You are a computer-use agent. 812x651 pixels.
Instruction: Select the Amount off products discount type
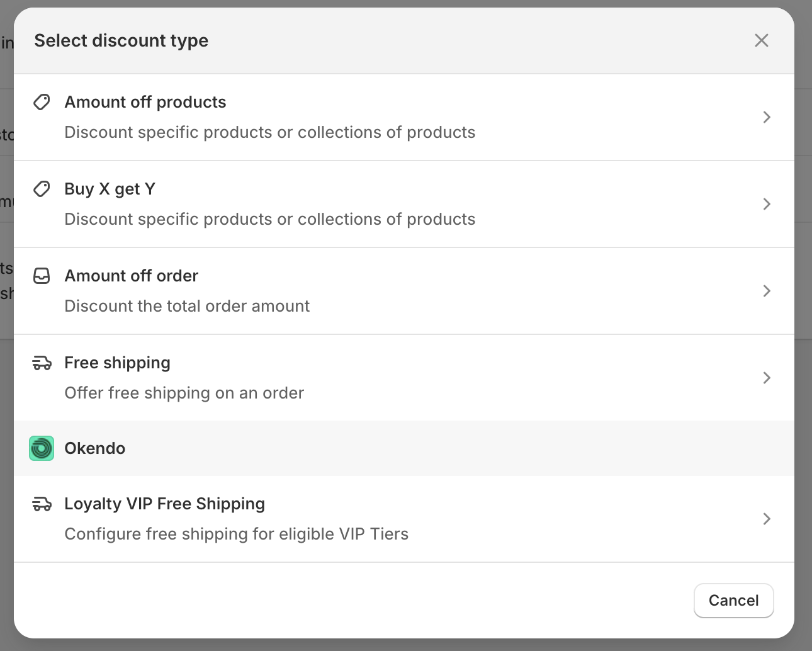point(145,102)
